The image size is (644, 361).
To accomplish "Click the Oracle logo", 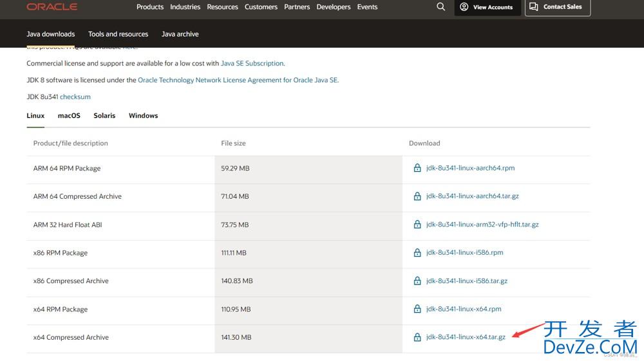I will tap(52, 7).
